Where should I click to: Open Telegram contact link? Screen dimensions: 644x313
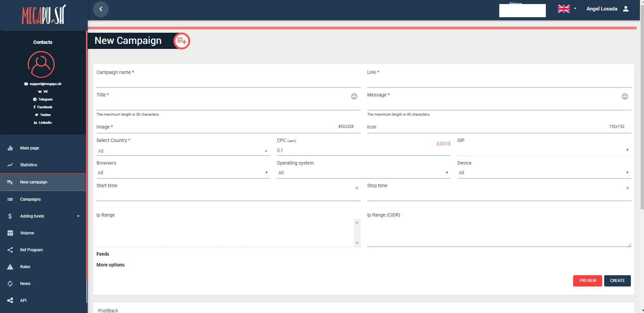click(x=43, y=99)
